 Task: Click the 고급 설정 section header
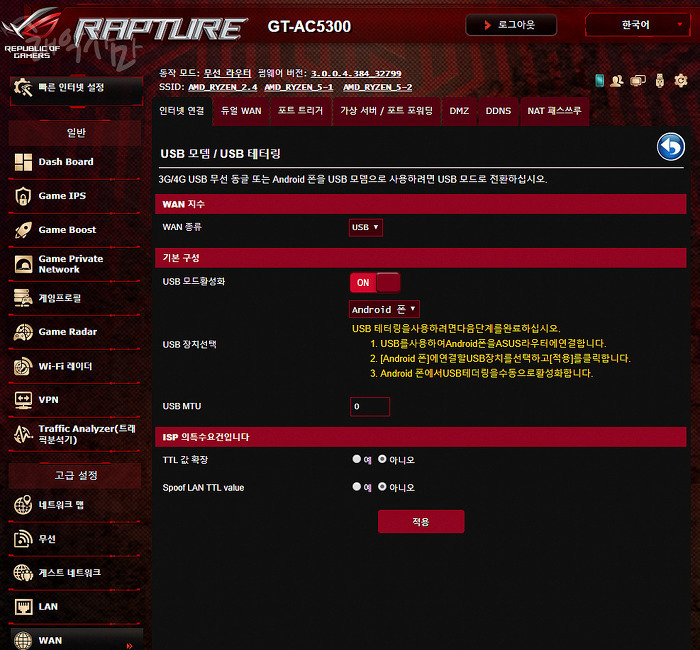click(75, 475)
